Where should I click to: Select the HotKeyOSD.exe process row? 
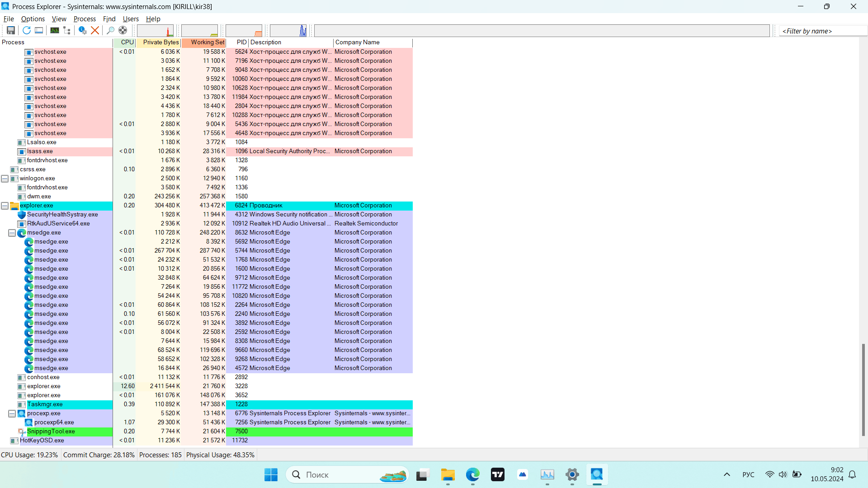[x=206, y=441]
